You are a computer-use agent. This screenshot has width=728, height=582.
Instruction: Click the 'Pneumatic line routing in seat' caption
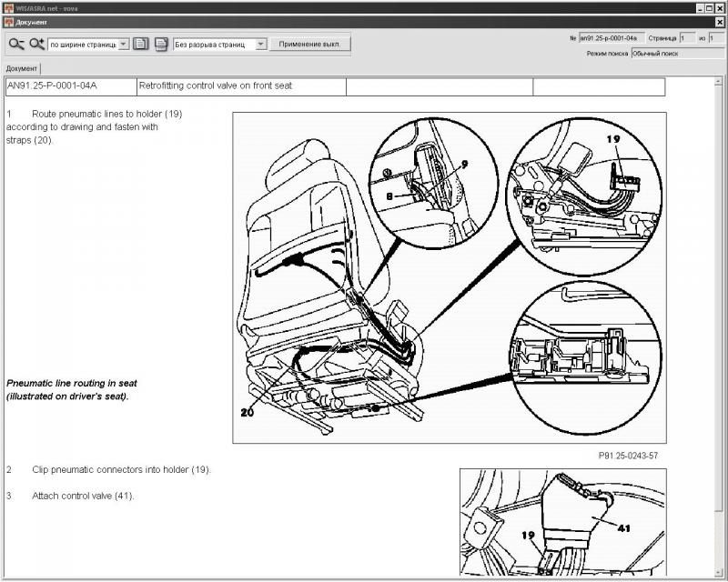pos(72,390)
